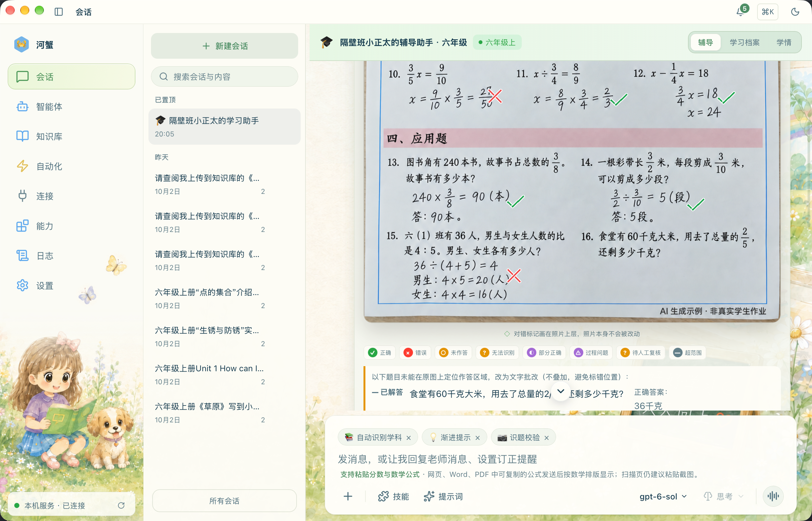This screenshot has width=812, height=521.
Task: Switch to the 学习档案 tab
Action: 744,42
